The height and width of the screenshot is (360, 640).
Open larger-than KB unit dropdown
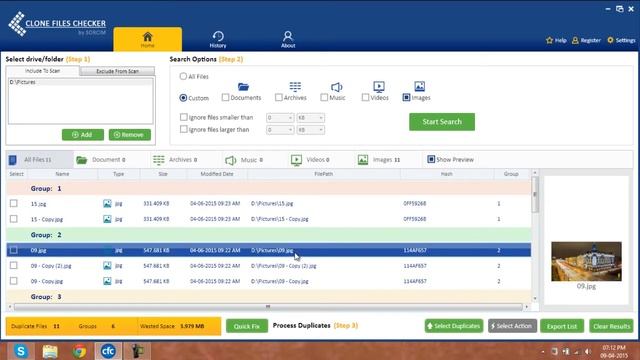point(311,130)
